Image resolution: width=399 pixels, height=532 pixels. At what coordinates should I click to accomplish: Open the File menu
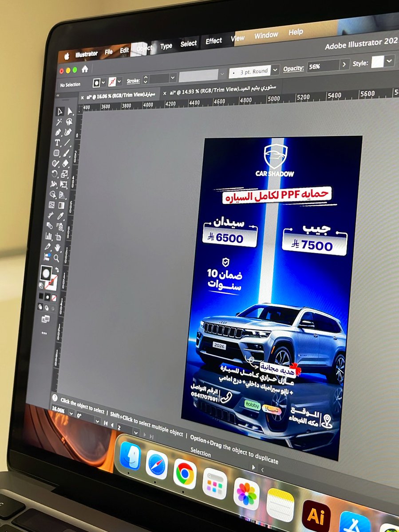tap(109, 52)
